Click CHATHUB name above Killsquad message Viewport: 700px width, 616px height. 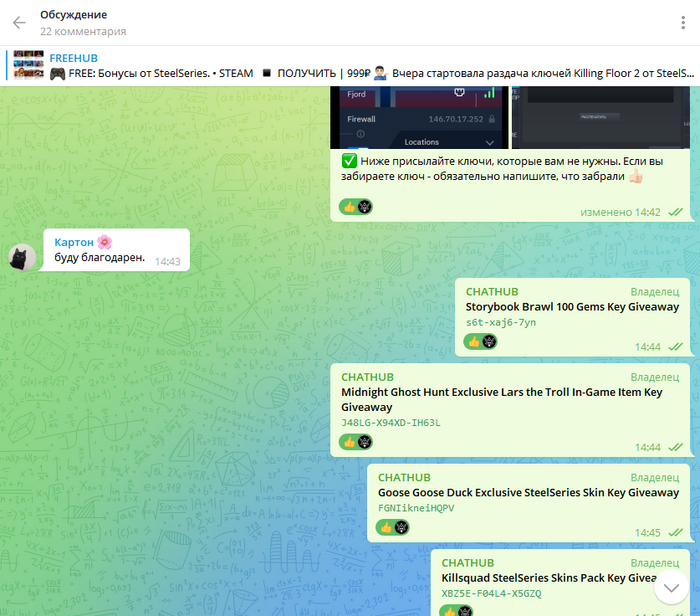pos(467,563)
